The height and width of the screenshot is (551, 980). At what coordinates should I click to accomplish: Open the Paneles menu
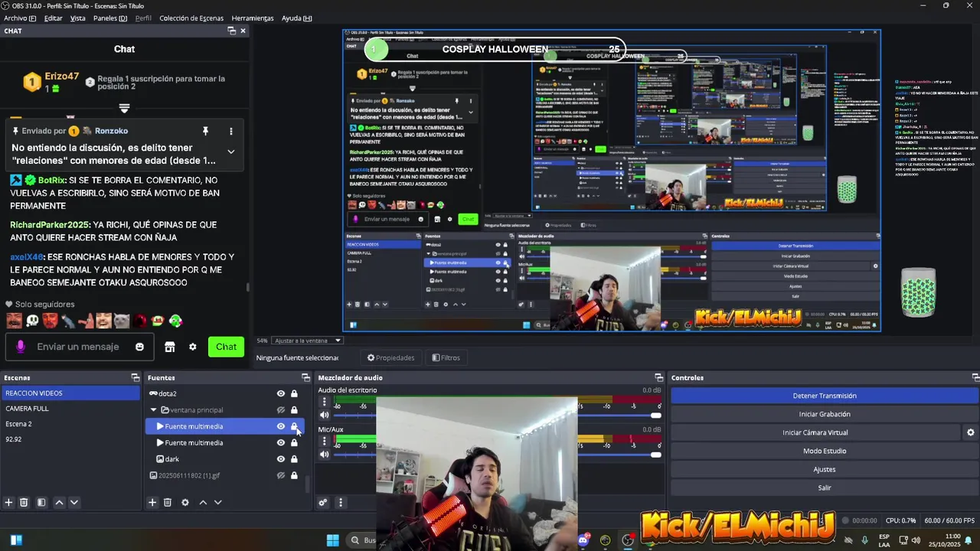[110, 18]
